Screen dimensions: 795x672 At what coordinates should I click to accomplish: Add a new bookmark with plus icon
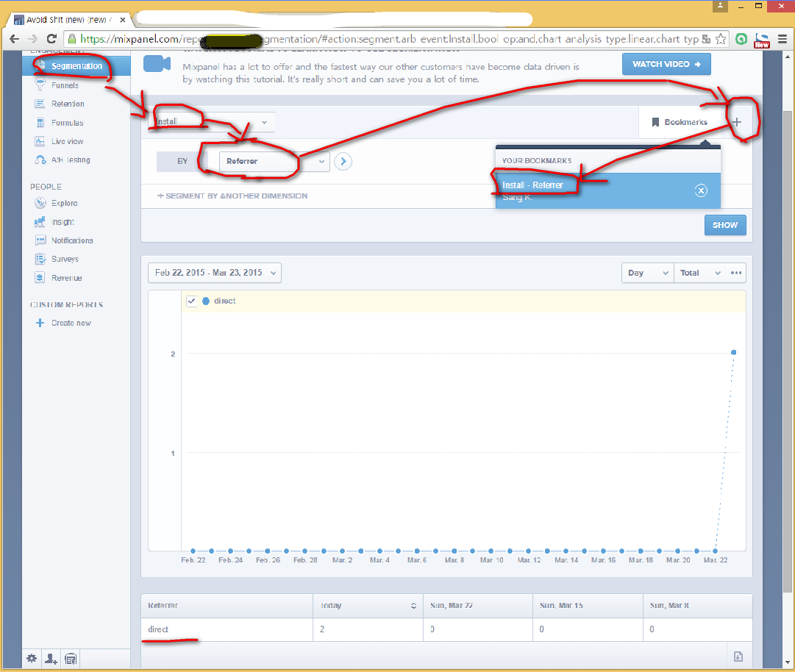click(x=737, y=122)
